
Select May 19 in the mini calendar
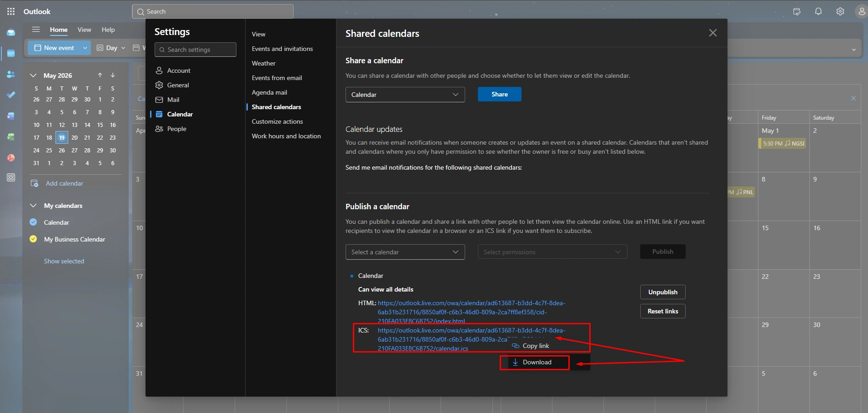[x=62, y=137]
